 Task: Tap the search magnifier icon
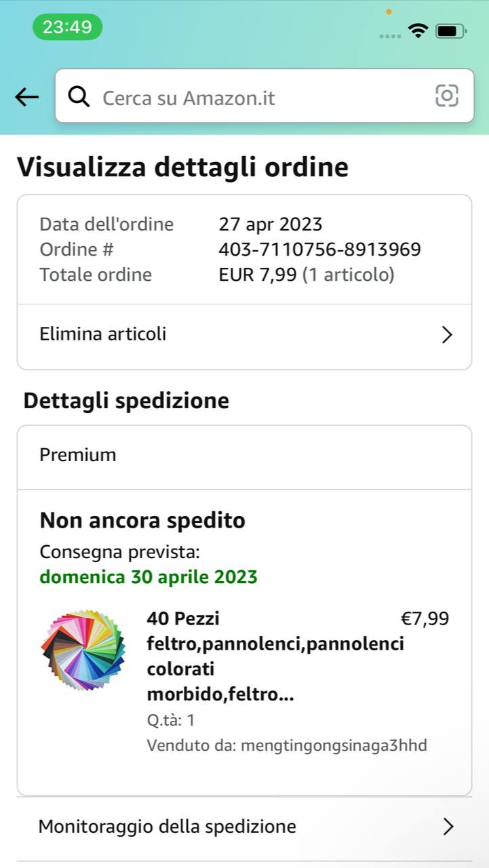pyautogui.click(x=79, y=98)
